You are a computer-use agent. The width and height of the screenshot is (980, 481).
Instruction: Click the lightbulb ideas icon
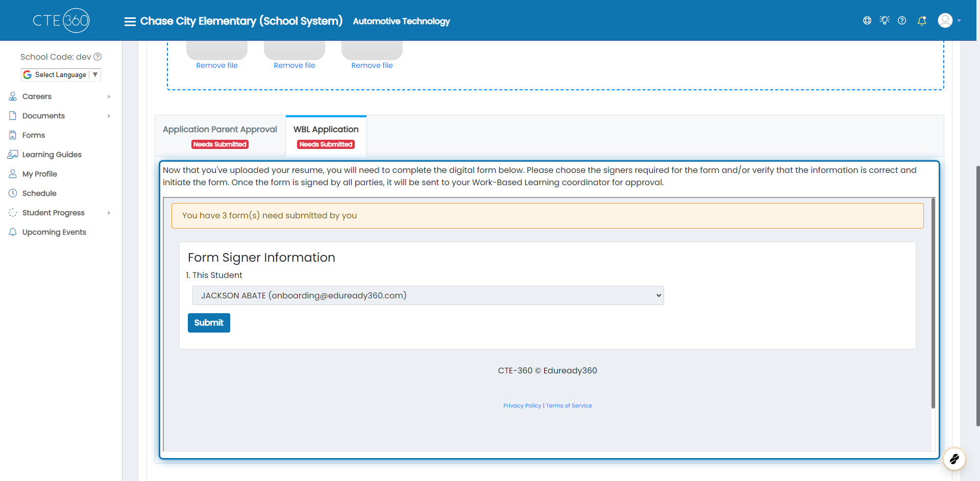click(x=885, y=20)
